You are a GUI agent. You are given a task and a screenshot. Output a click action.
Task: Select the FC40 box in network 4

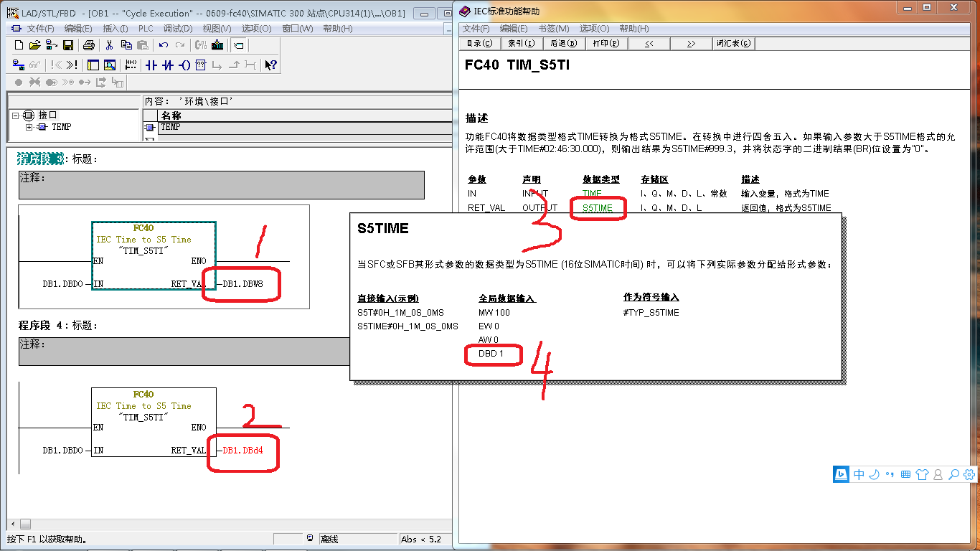coord(154,423)
